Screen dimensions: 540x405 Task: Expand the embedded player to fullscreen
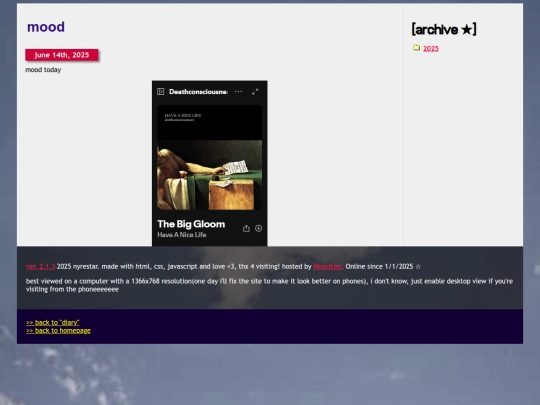(255, 92)
